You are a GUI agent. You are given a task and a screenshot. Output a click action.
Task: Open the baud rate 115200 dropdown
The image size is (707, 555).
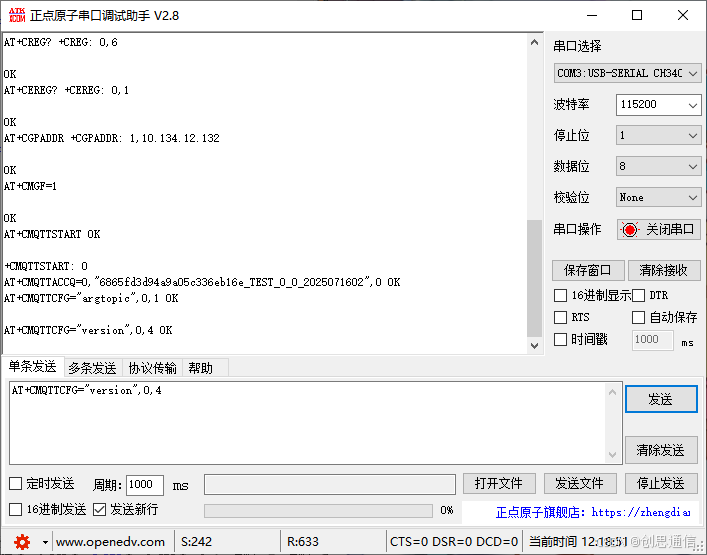(658, 105)
